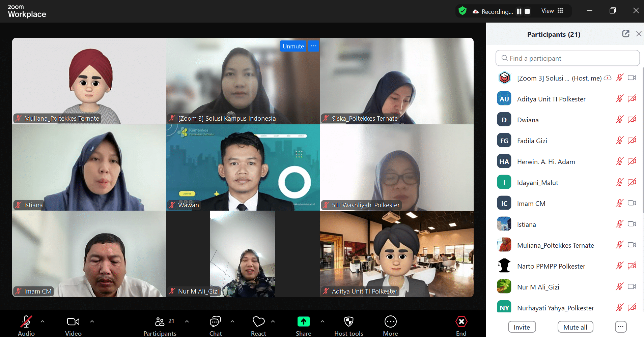Click the Mute all button
This screenshot has width=644, height=337.
pos(575,327)
